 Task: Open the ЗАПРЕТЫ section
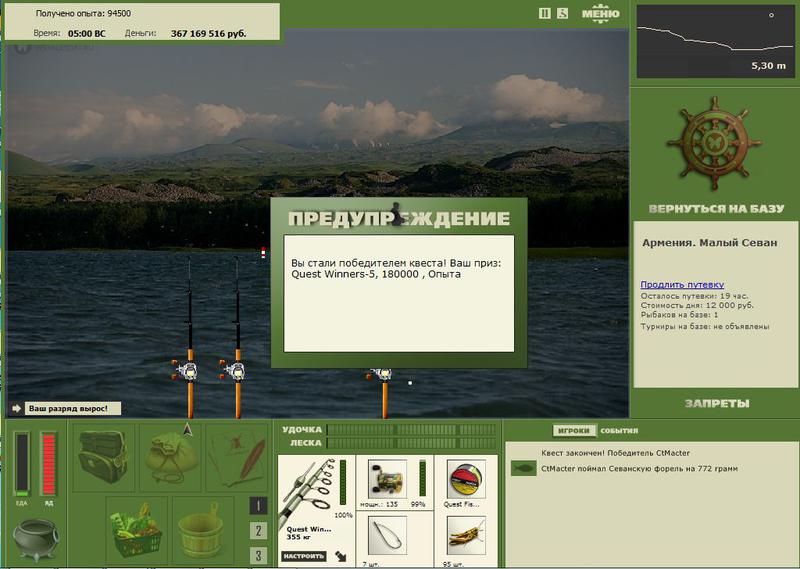click(716, 403)
